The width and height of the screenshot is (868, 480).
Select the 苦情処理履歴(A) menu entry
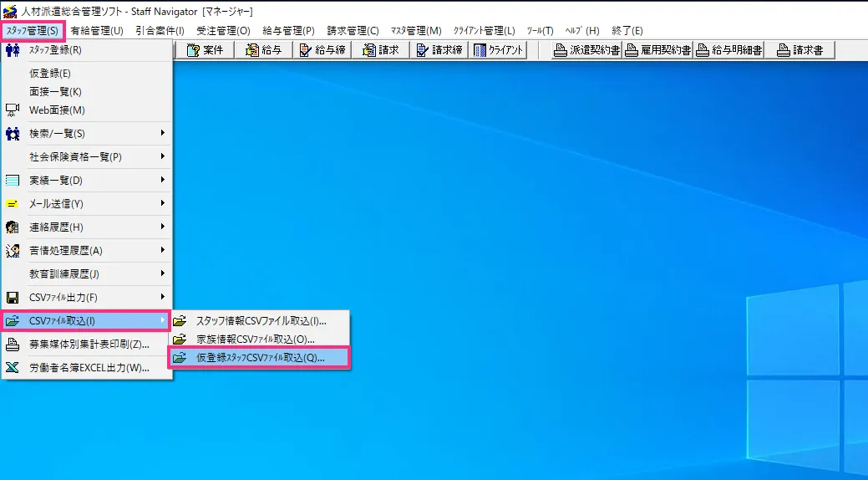88,251
